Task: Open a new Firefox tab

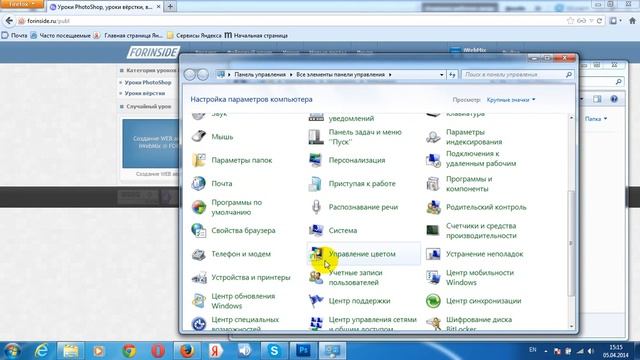Action: tap(170, 7)
